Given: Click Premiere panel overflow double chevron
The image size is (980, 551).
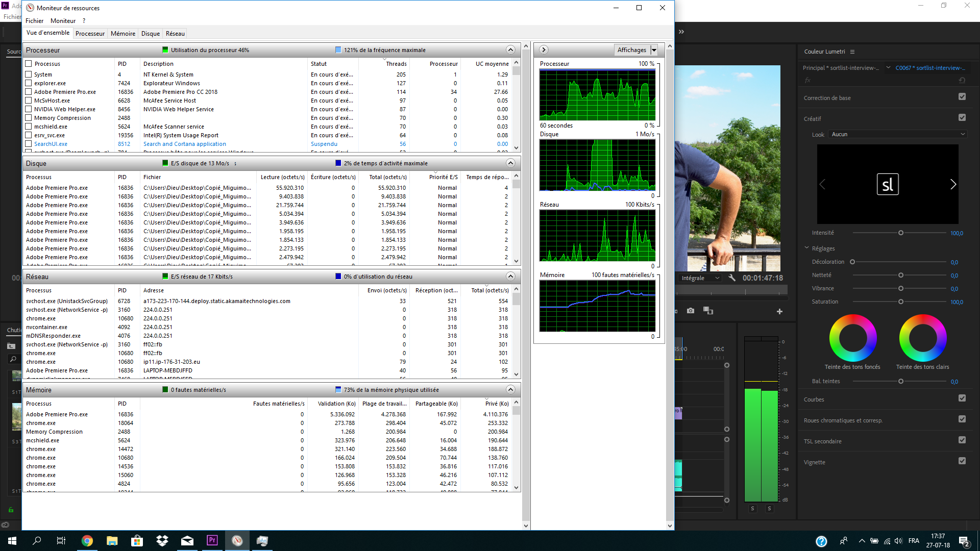Looking at the screenshot, I should pos(681,32).
